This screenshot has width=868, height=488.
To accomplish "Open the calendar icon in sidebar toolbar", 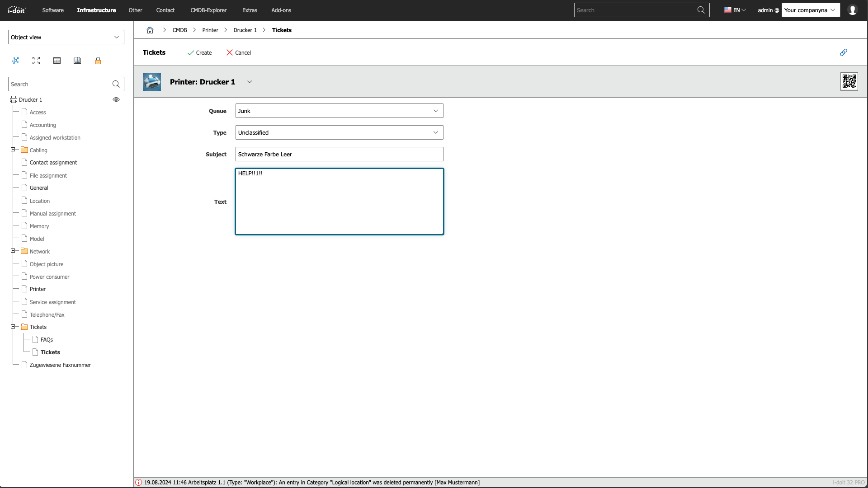I will pyautogui.click(x=57, y=61).
